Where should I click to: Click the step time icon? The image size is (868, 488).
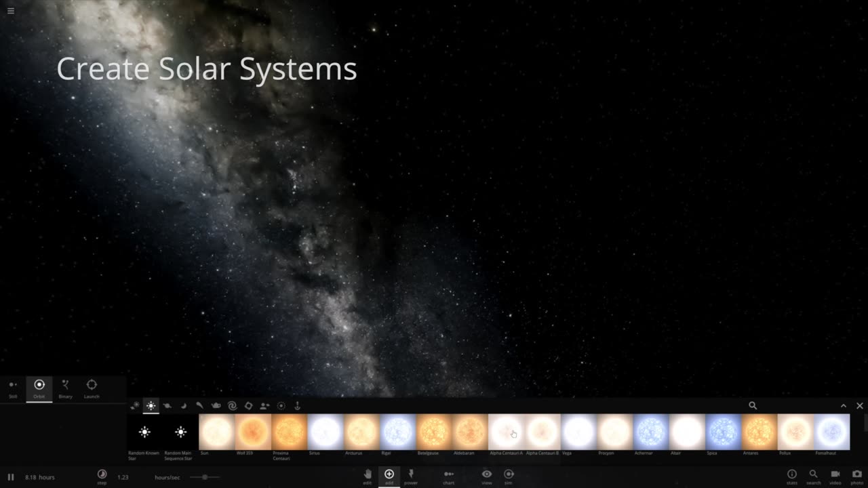[x=102, y=476]
